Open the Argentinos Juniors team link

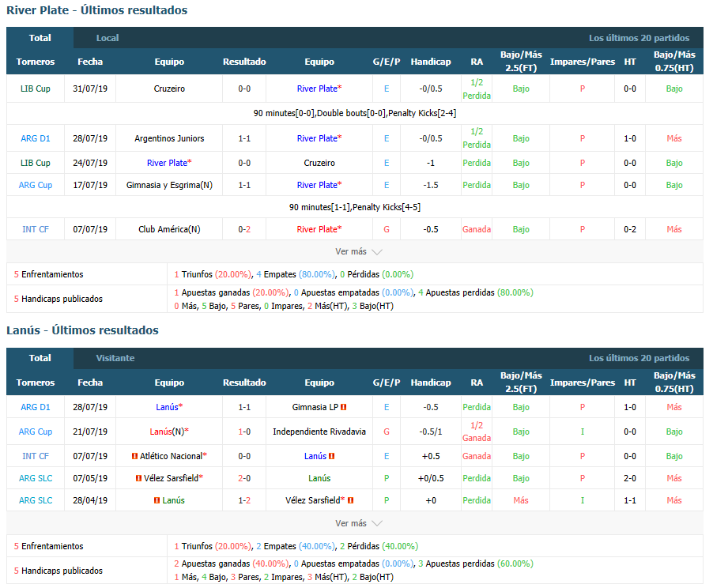(x=169, y=138)
